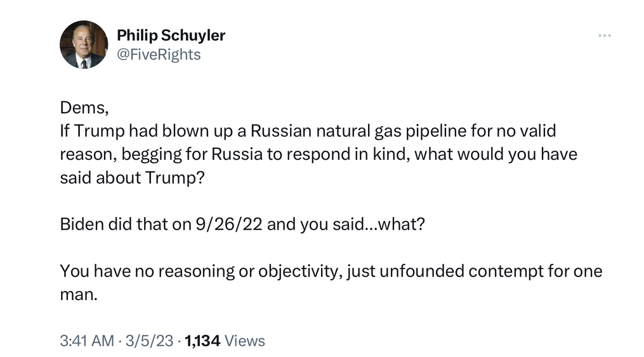Open the three-dot more options menu
The image size is (644, 357).
click(604, 36)
